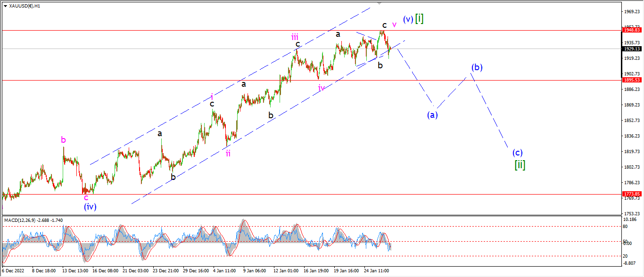Click the magenta ii wave label

tap(228, 153)
